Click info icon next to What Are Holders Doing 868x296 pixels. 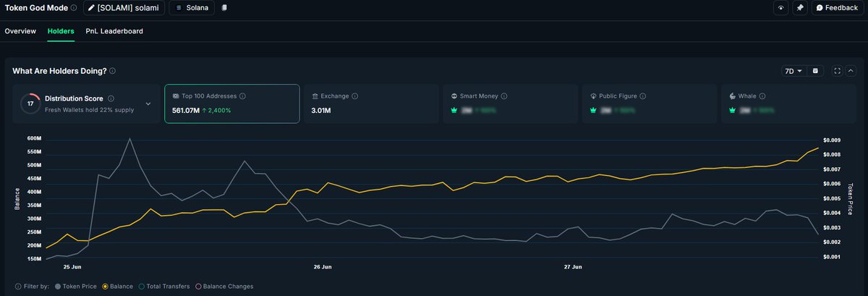[x=112, y=71]
